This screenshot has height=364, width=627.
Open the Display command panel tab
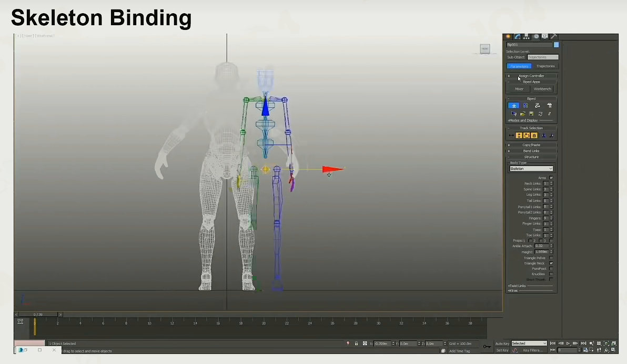coord(544,36)
